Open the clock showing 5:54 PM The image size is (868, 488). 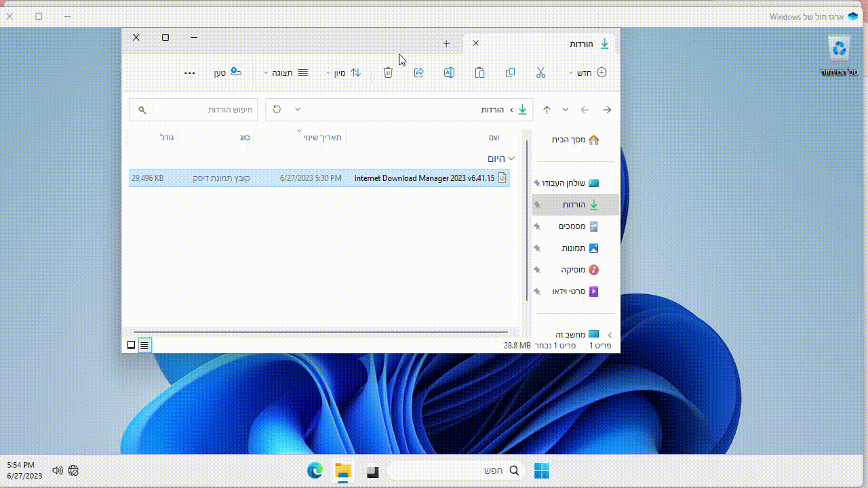[24, 470]
